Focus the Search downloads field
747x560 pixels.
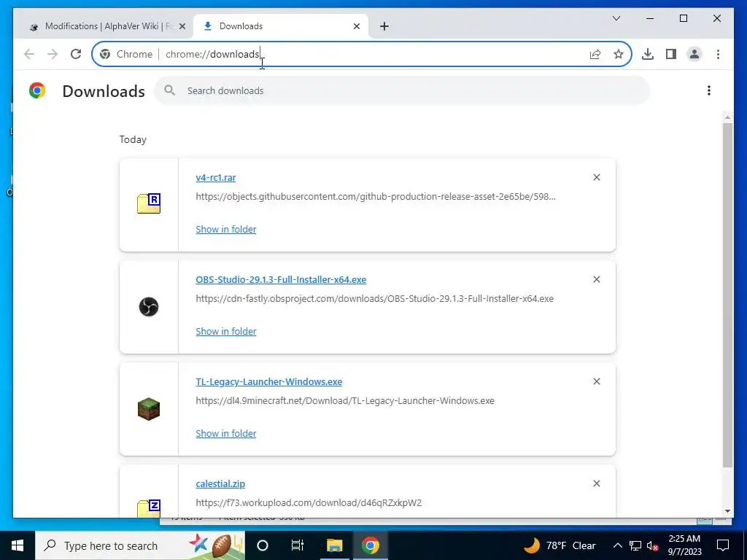(402, 90)
